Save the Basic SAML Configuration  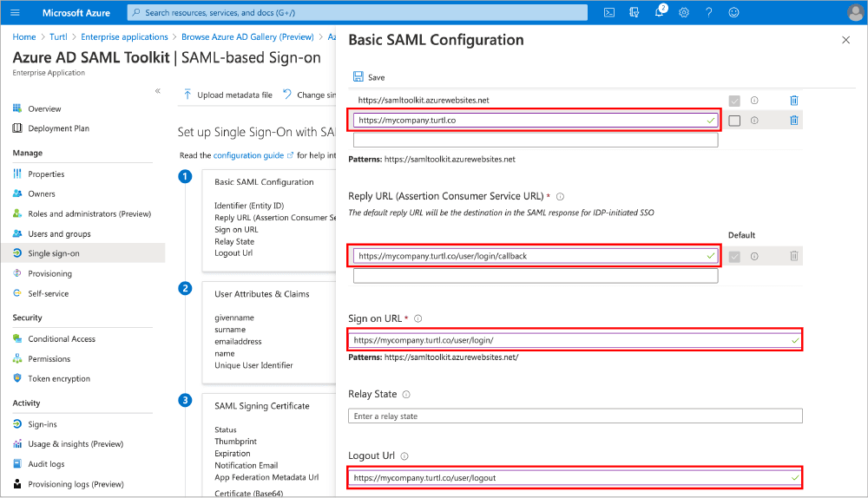(369, 77)
